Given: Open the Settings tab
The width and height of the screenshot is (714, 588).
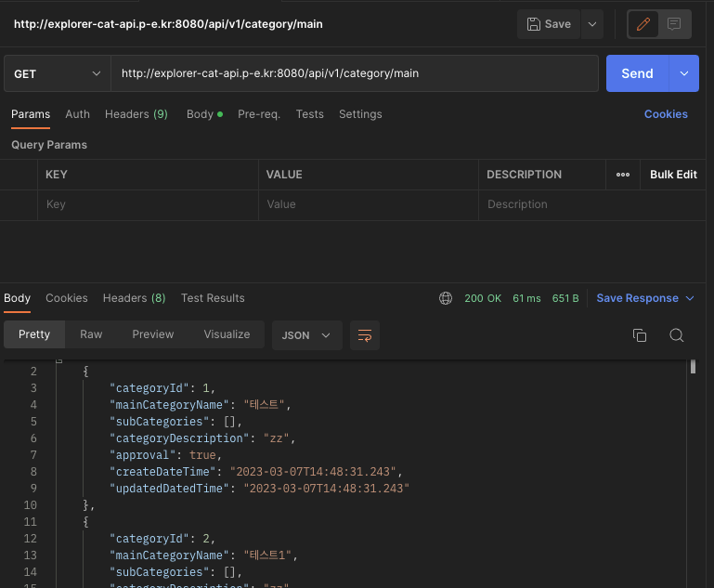Looking at the screenshot, I should 360,114.
